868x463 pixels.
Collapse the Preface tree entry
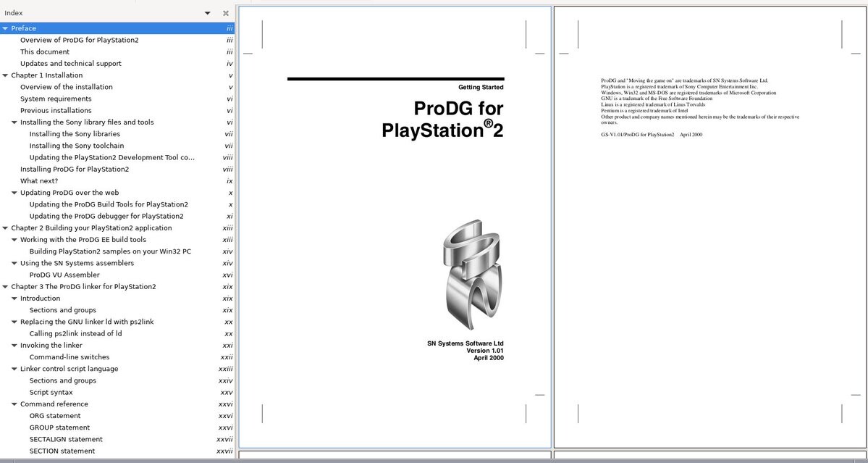5,28
